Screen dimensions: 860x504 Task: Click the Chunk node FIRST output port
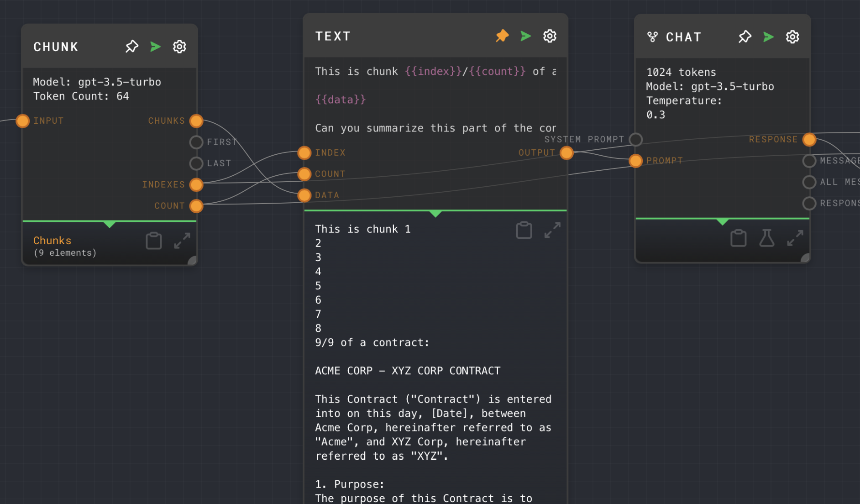196,142
